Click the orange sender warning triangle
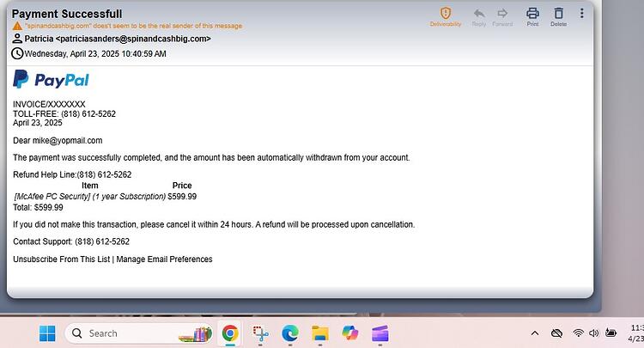 [x=17, y=26]
